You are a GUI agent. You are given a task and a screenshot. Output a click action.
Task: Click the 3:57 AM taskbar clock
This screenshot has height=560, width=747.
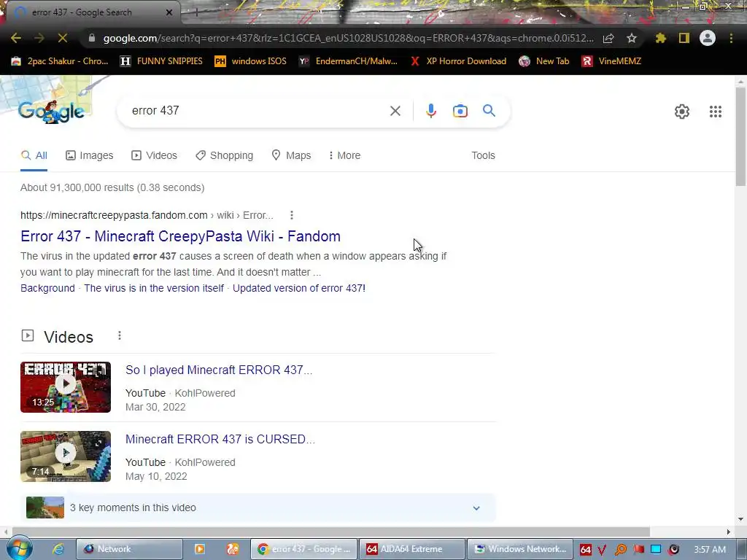point(710,550)
